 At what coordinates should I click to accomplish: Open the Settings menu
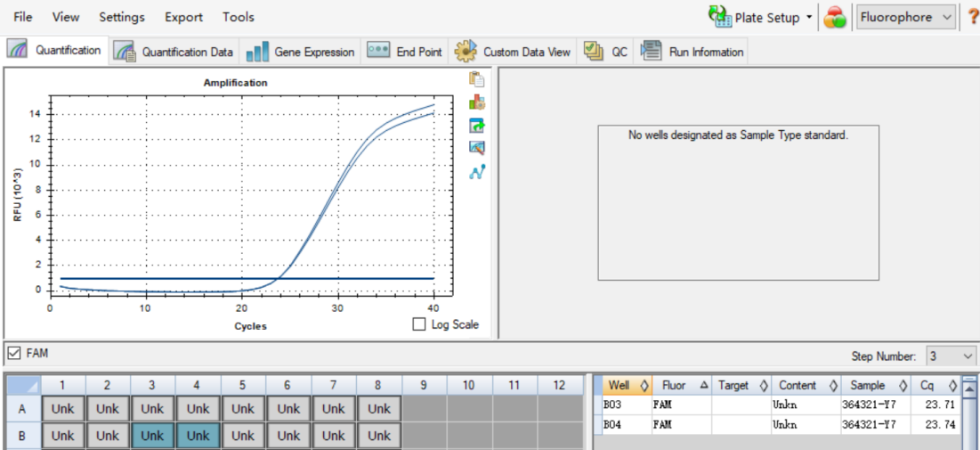pos(122,17)
